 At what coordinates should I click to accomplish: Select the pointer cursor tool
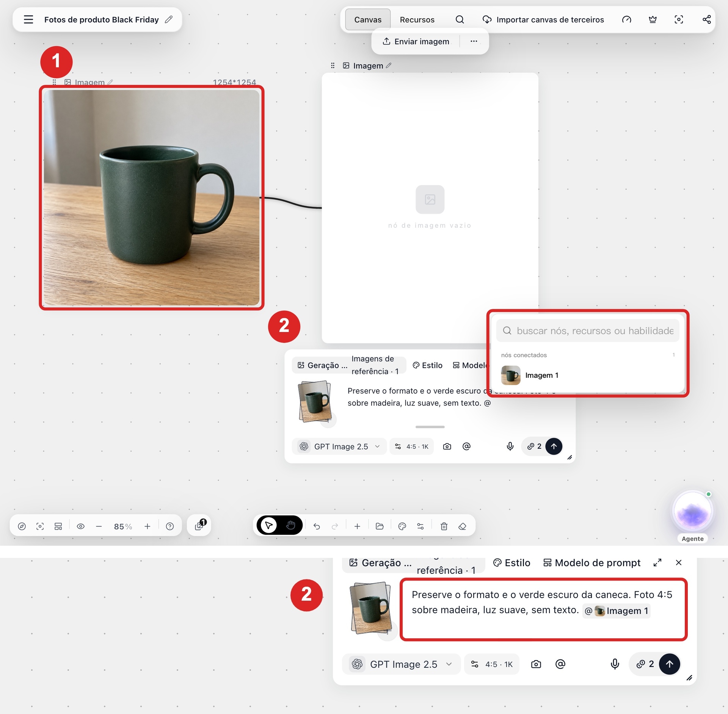click(x=269, y=525)
